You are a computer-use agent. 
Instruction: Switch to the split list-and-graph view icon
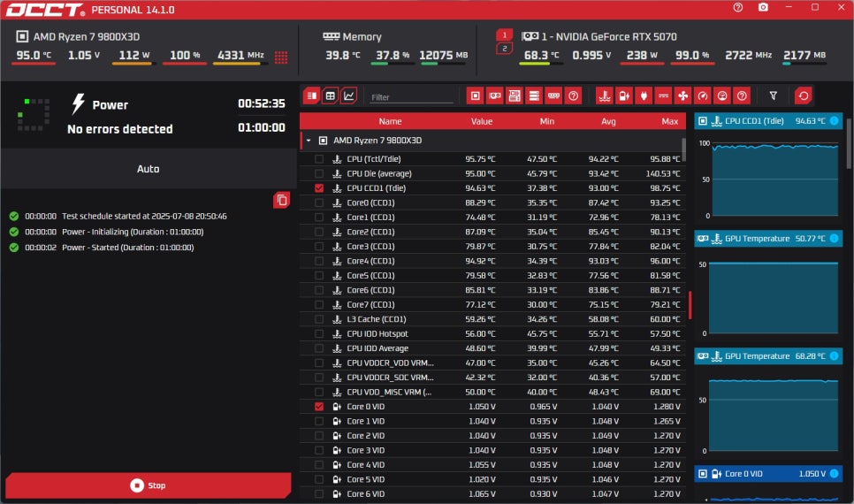(311, 95)
